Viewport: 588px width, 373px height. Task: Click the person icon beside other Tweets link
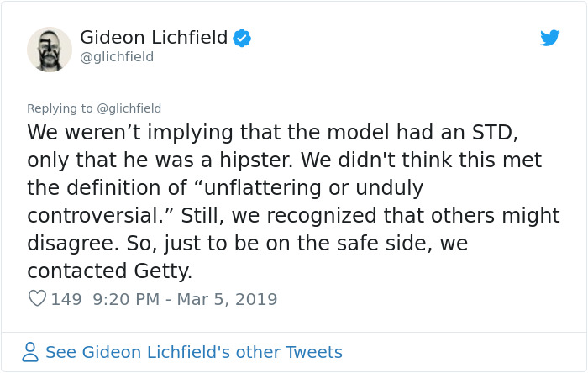(30, 352)
